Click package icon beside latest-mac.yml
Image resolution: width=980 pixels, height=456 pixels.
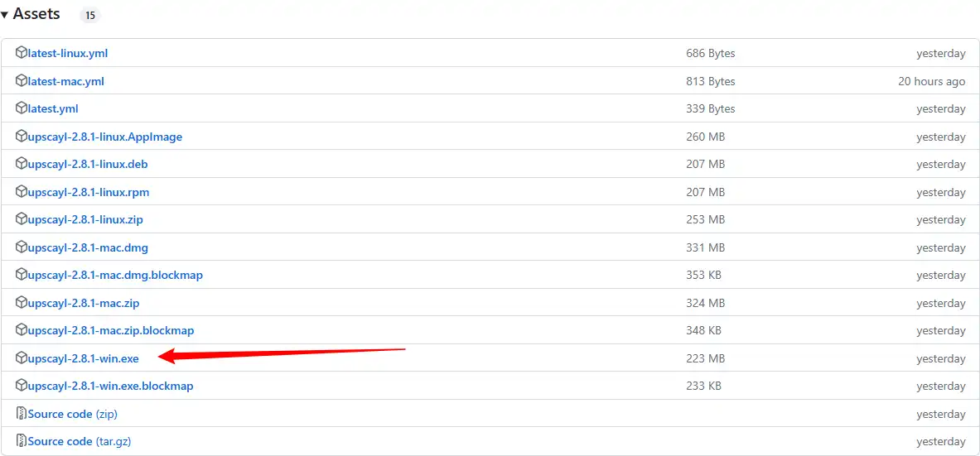(x=22, y=81)
